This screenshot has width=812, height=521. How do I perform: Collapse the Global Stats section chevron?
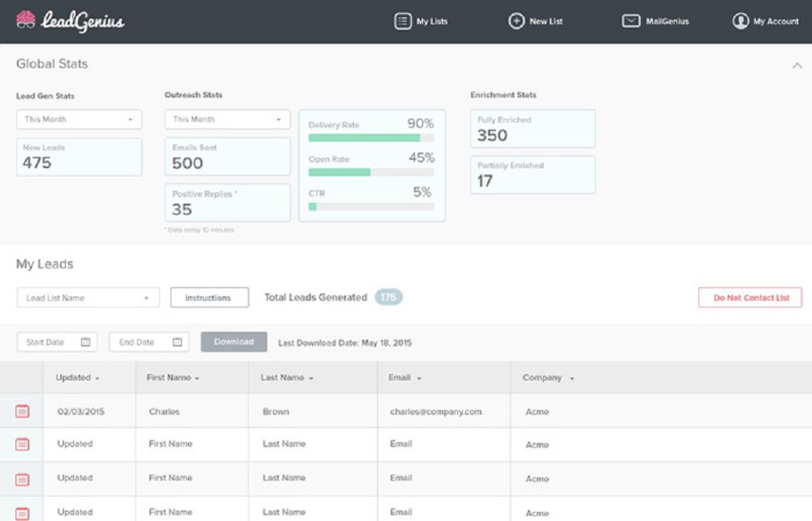click(x=797, y=66)
